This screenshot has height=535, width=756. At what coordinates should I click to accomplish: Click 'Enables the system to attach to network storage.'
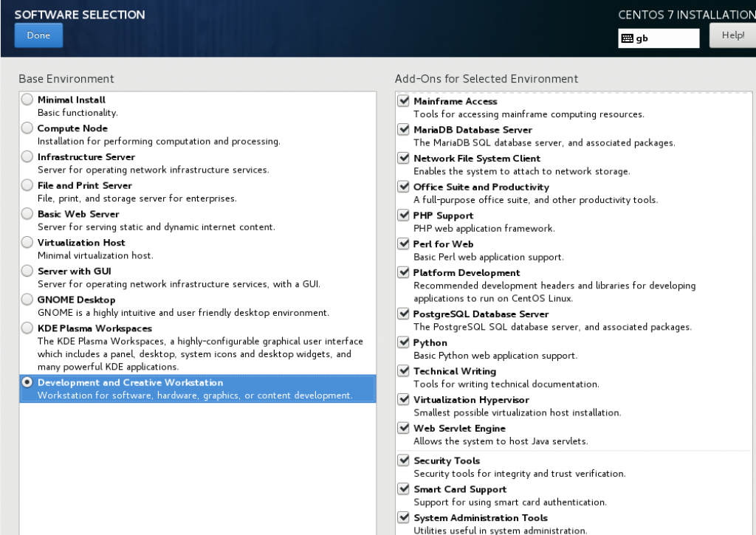522,171
